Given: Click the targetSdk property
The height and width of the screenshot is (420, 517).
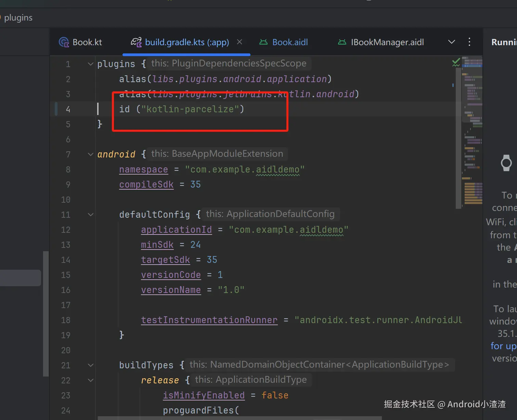Looking at the screenshot, I should tap(166, 260).
